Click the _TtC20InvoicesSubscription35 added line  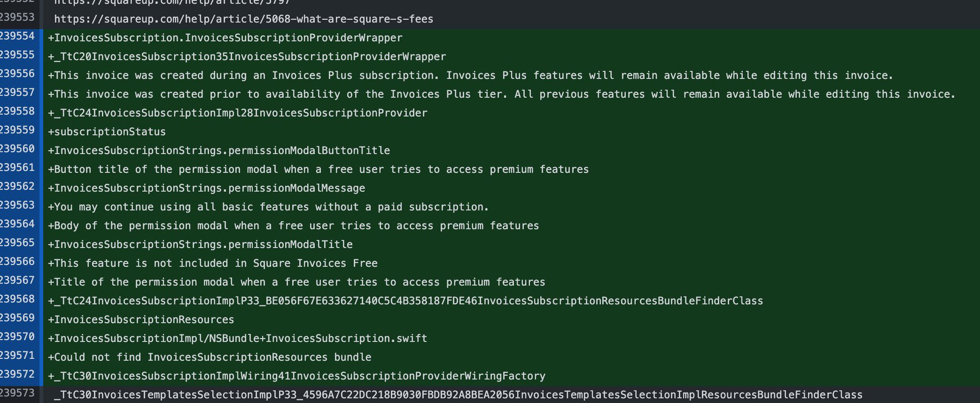(247, 56)
